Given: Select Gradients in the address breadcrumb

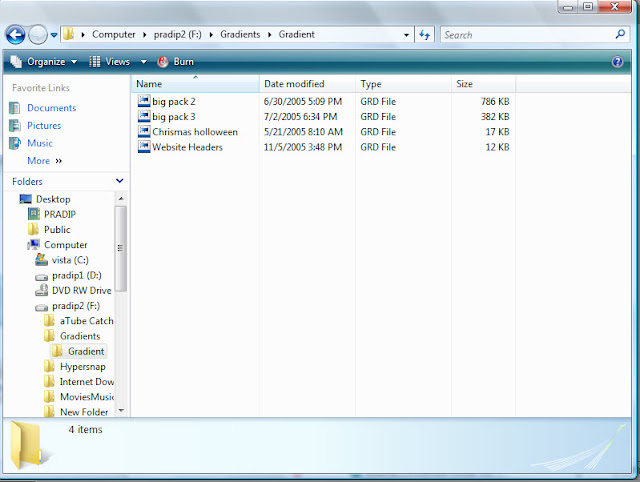Looking at the screenshot, I should tap(240, 34).
